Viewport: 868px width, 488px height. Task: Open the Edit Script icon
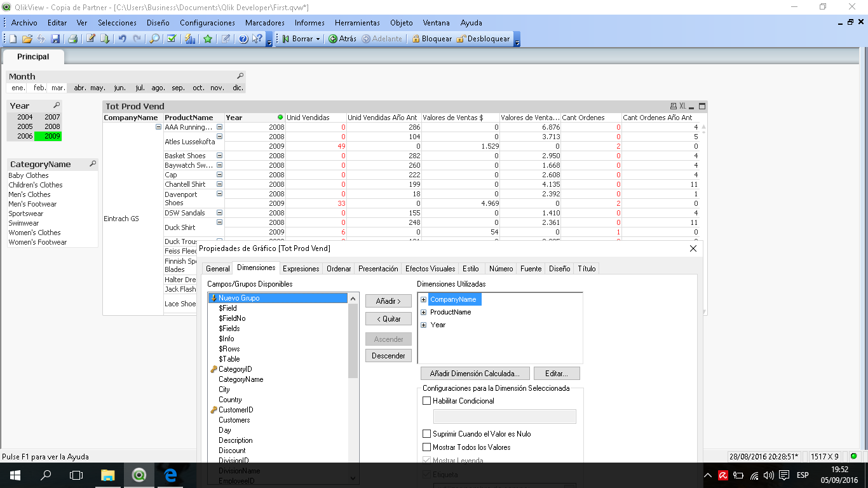[90, 39]
